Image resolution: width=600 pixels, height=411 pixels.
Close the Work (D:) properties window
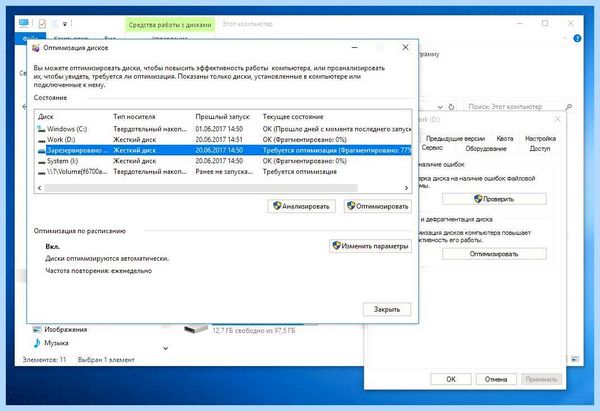558,119
